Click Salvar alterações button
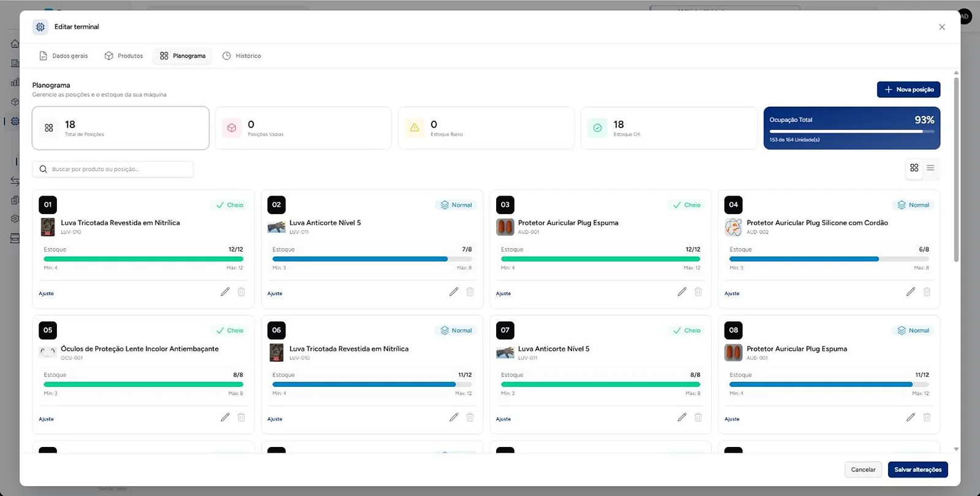Viewport: 980px width, 496px height. 918,470
